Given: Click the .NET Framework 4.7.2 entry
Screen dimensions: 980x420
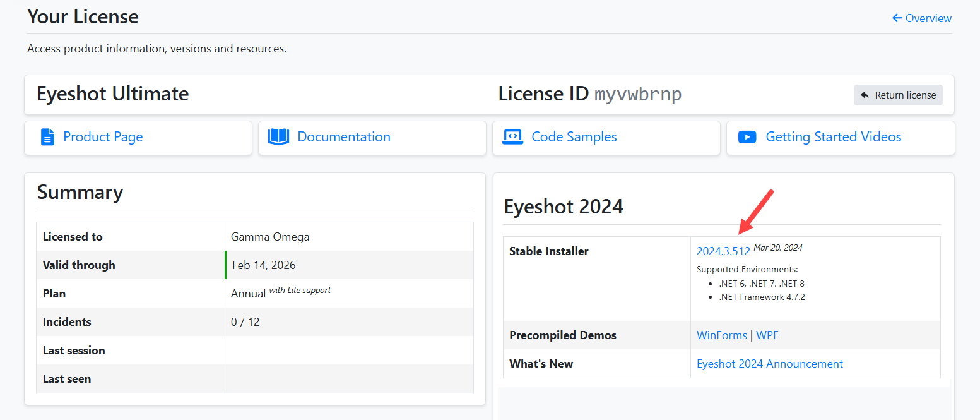Looking at the screenshot, I should pyautogui.click(x=762, y=297).
